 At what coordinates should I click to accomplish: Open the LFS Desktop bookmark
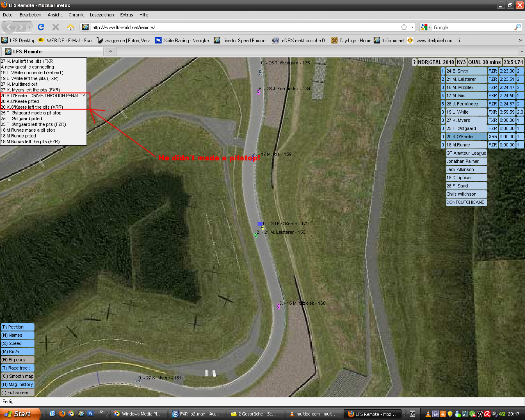tap(18, 40)
